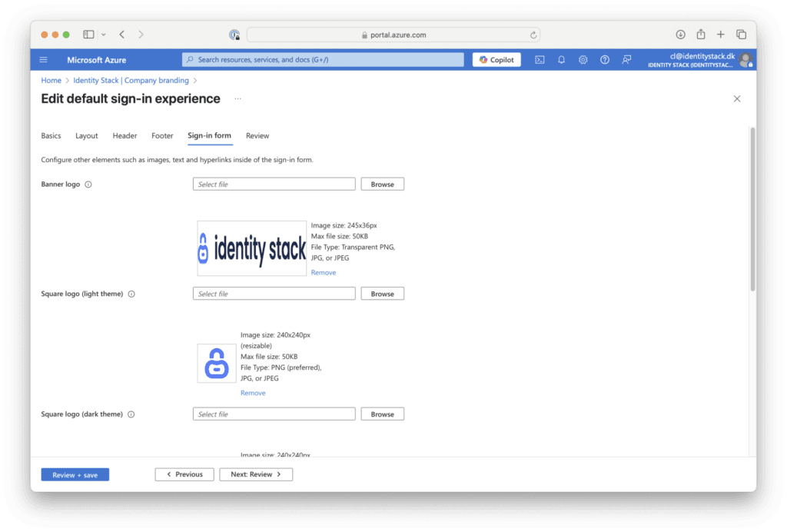Open portal settings gear
The width and height of the screenshot is (787, 532).
(583, 60)
